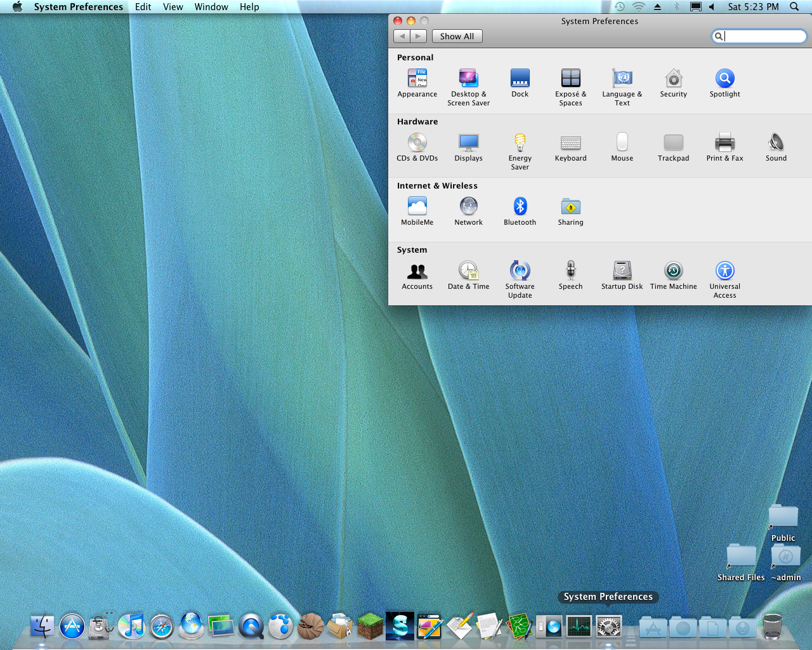Go back with the left arrow button
Viewport: 812px width, 650px height.
tap(402, 36)
